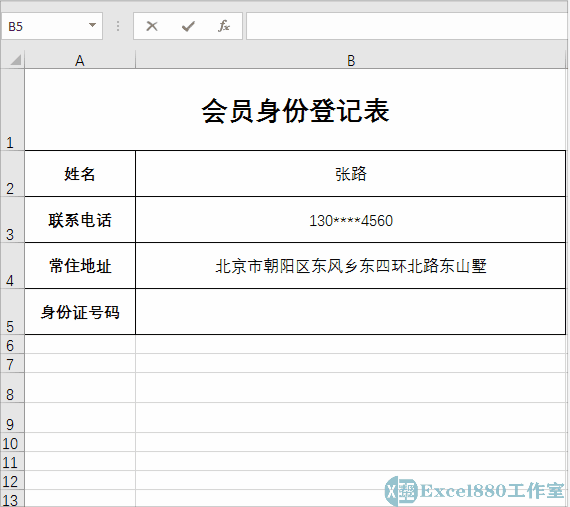The width and height of the screenshot is (570, 507).
Task: Select row 8 header
Action: pos(12,388)
